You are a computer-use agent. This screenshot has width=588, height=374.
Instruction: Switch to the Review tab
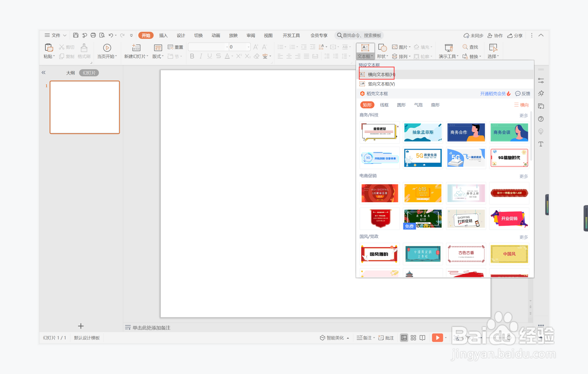click(x=251, y=35)
